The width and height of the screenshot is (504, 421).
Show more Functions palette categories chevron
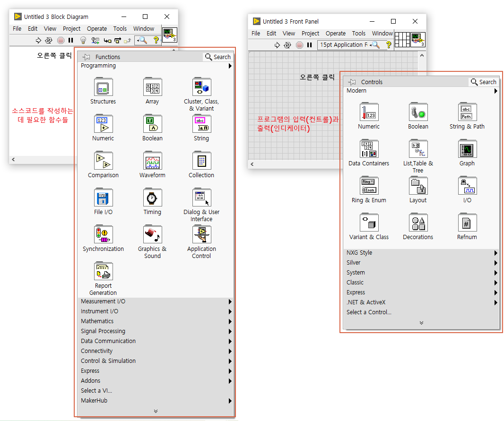pos(156,411)
